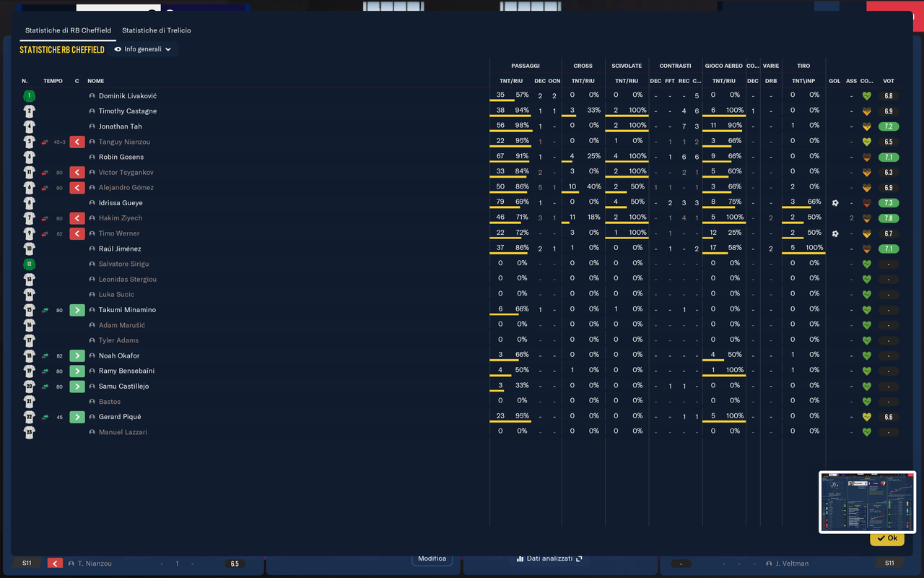Click the green substitution arrow beside Gerard Piqué
924x578 pixels.
(x=77, y=417)
